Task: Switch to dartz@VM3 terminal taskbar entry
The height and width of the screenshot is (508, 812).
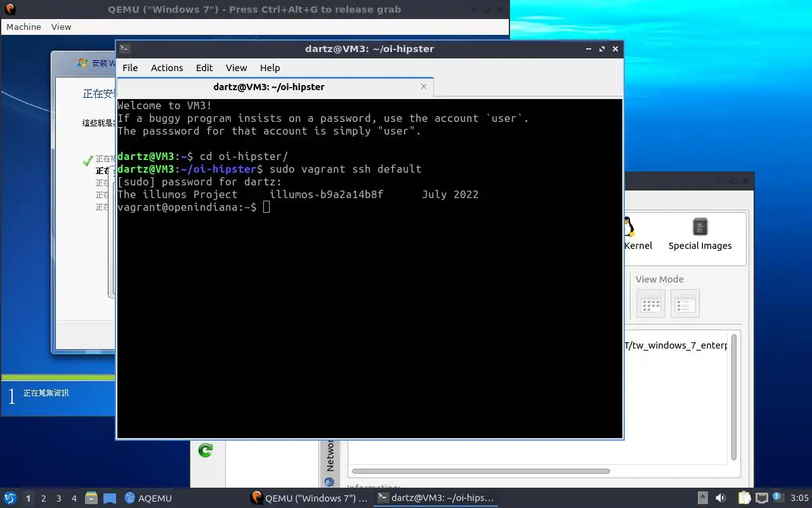Action: 435,498
